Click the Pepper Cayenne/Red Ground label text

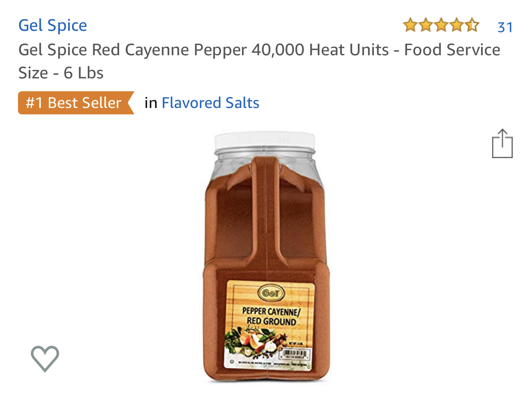pos(269,316)
